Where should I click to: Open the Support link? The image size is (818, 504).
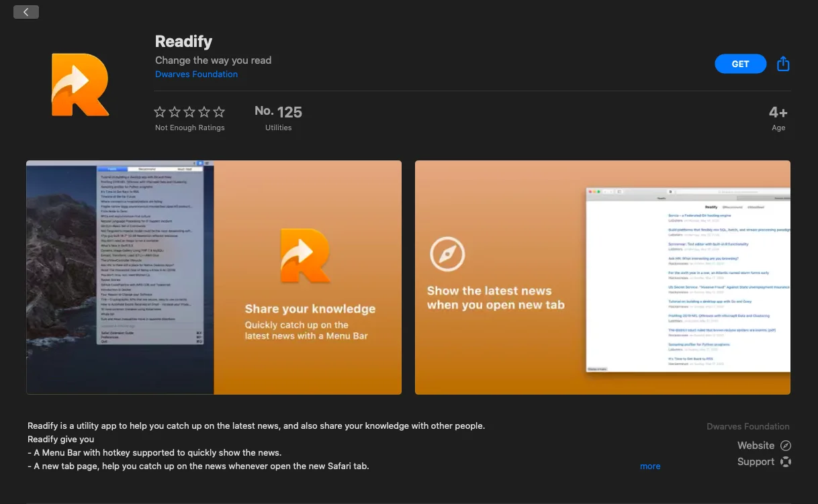tap(756, 462)
